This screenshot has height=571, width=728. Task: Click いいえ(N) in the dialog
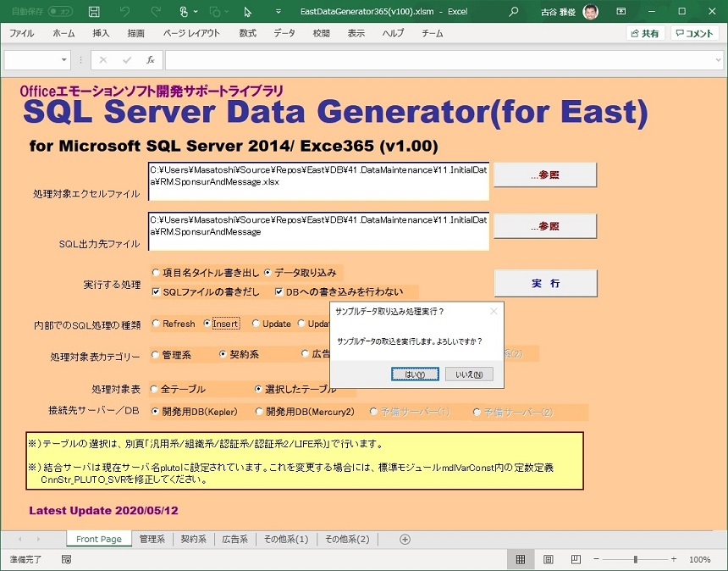click(x=469, y=374)
